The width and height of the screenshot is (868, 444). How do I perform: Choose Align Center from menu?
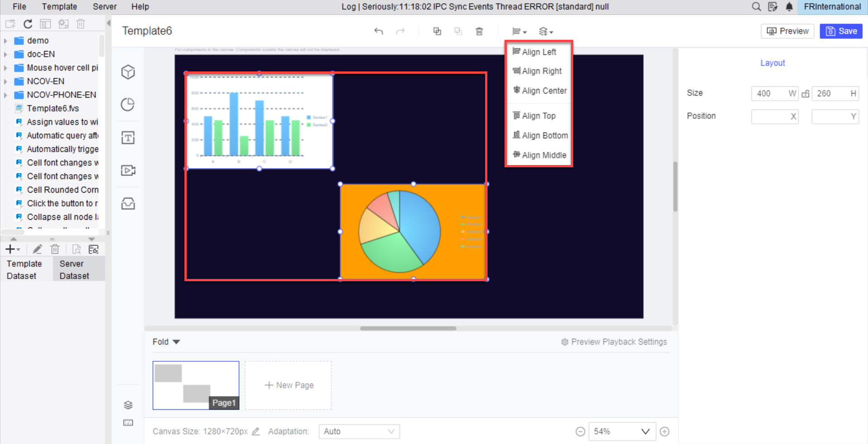tap(539, 90)
